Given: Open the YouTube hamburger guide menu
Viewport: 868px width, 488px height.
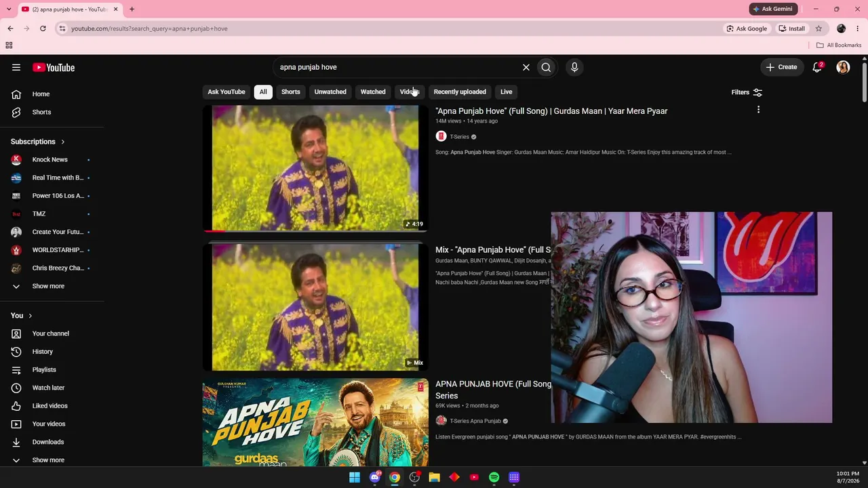Looking at the screenshot, I should point(16,67).
